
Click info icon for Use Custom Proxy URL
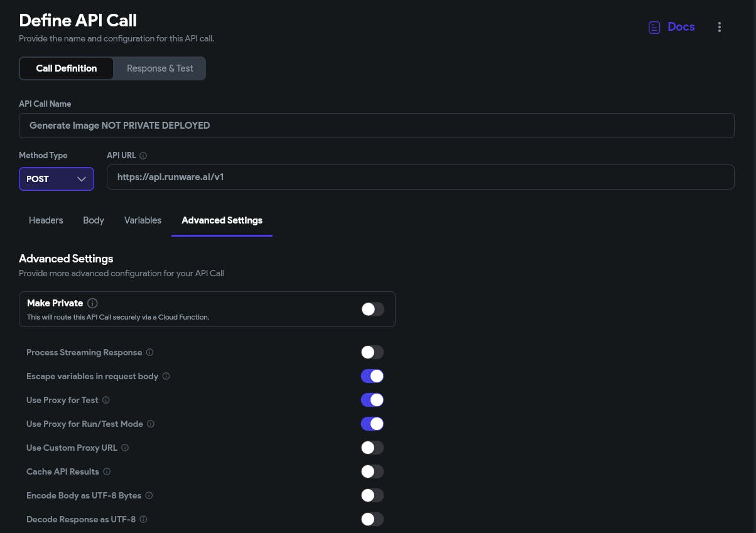[124, 448]
